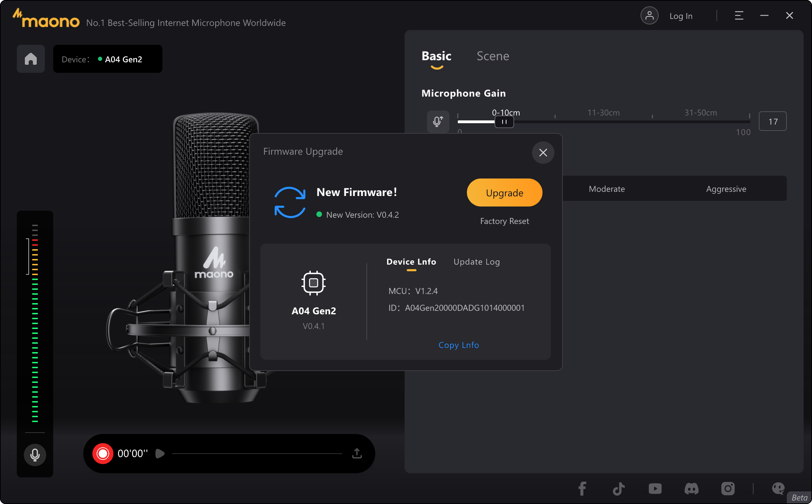Click the orange Upgrade button
Screen dimensions: 812x504
504,192
